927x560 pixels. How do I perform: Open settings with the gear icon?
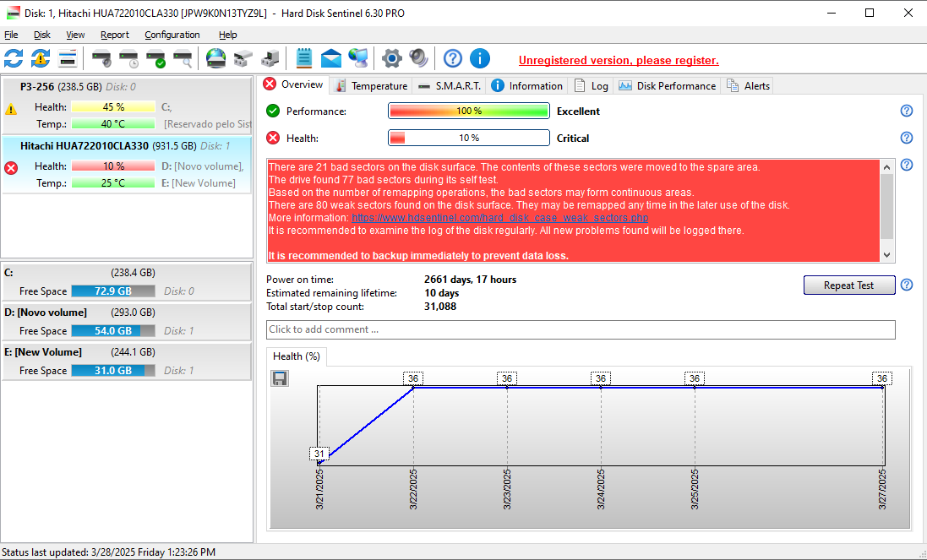(391, 58)
